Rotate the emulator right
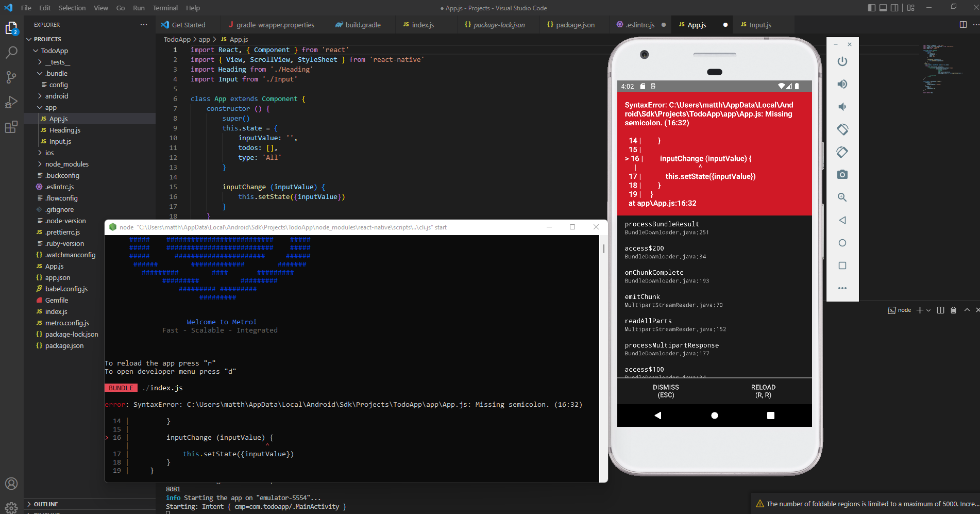This screenshot has width=980, height=514. click(x=842, y=152)
